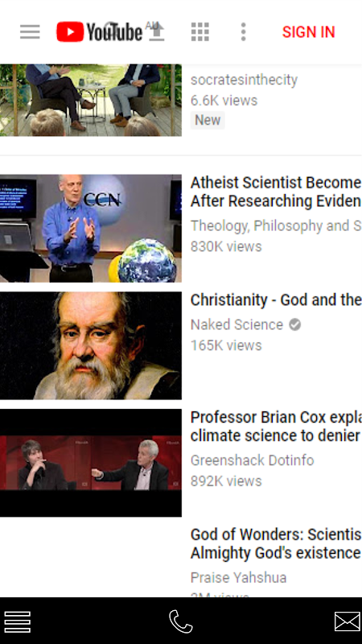
Task: Select the CCN blue-shirt speaker thumbnail
Action: pyautogui.click(x=91, y=229)
